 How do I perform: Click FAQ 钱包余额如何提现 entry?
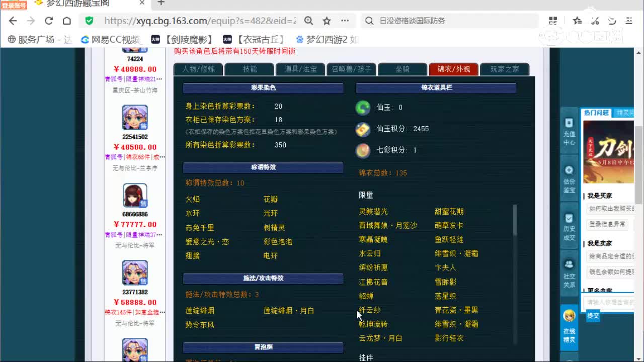[610, 271]
